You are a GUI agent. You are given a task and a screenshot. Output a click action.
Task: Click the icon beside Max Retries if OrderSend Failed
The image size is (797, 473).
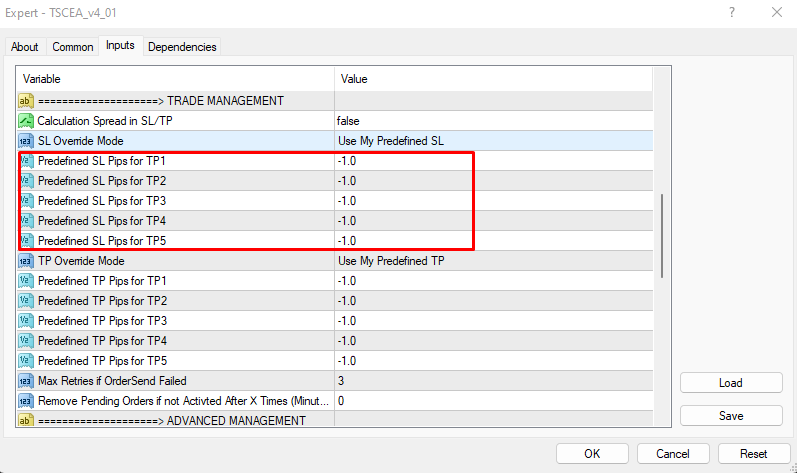[x=26, y=381]
